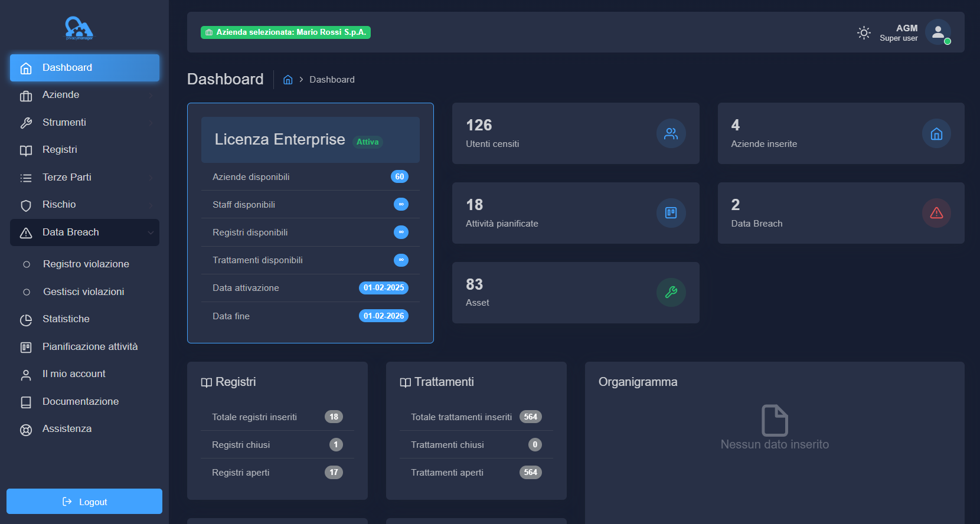Expand the Strumenti sidebar menu

tap(84, 123)
